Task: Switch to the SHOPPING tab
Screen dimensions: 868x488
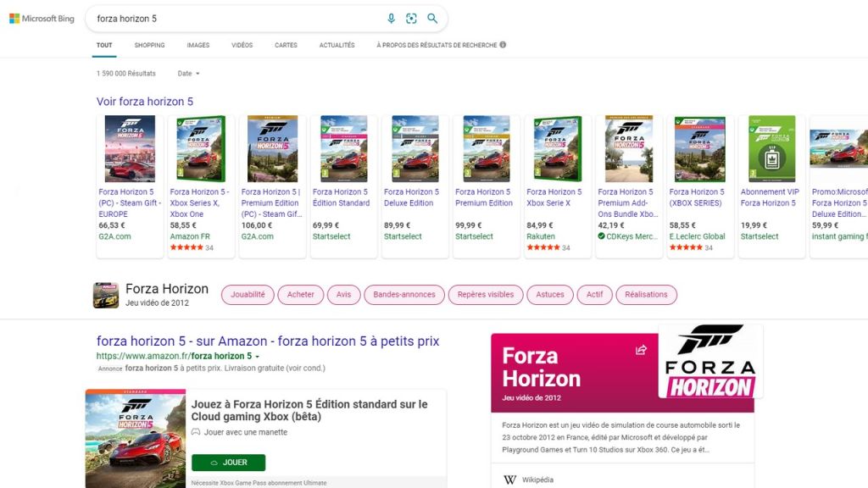Action: click(149, 46)
